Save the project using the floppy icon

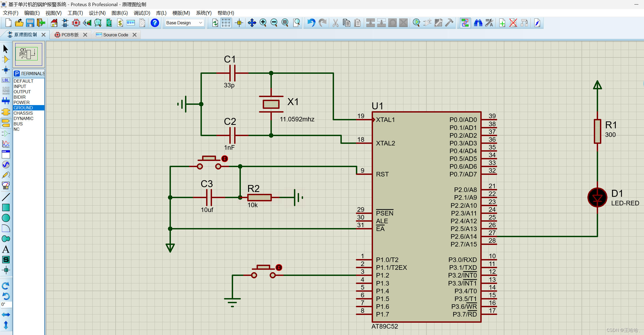pyautogui.click(x=30, y=23)
